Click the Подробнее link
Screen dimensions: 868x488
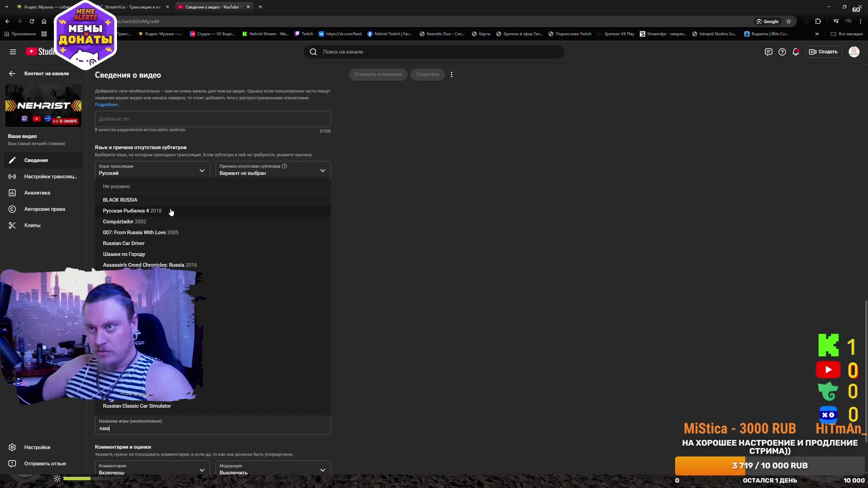[107, 105]
